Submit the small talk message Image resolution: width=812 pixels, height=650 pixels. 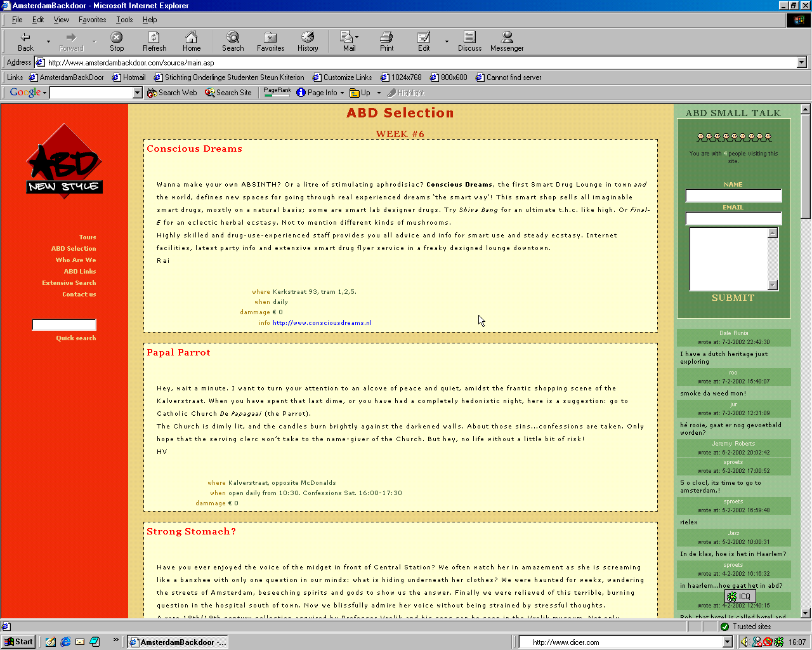pyautogui.click(x=733, y=298)
